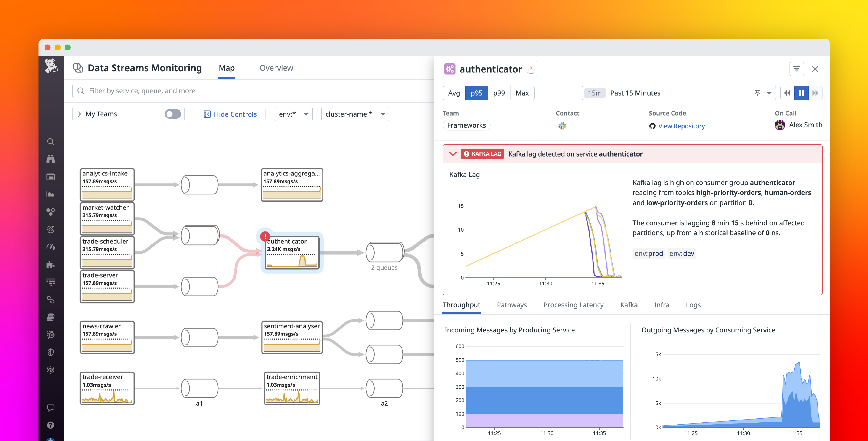This screenshot has height=441, width=868.
Task: Open the Processing Latency tab
Action: pyautogui.click(x=573, y=305)
